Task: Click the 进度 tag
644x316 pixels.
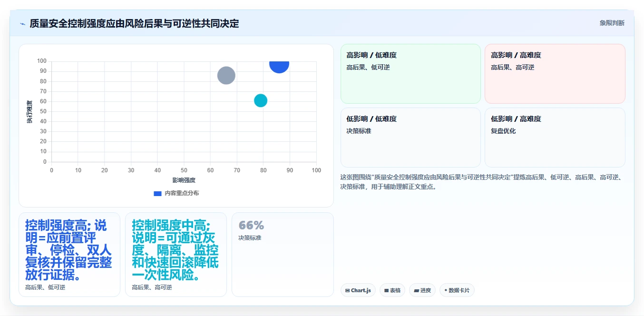Action: pos(422,290)
